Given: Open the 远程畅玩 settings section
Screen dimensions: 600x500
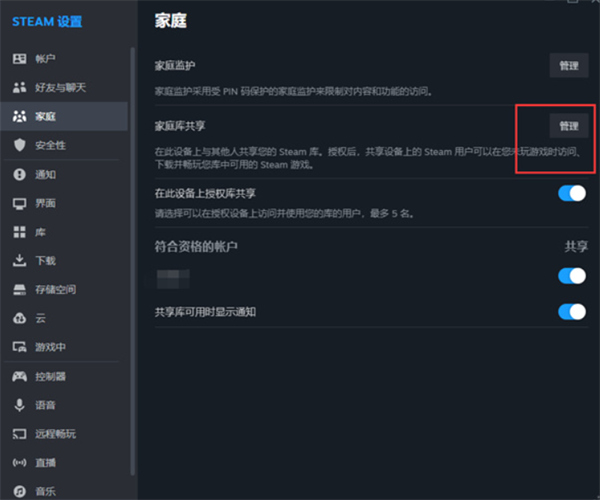Looking at the screenshot, I should click(64, 434).
